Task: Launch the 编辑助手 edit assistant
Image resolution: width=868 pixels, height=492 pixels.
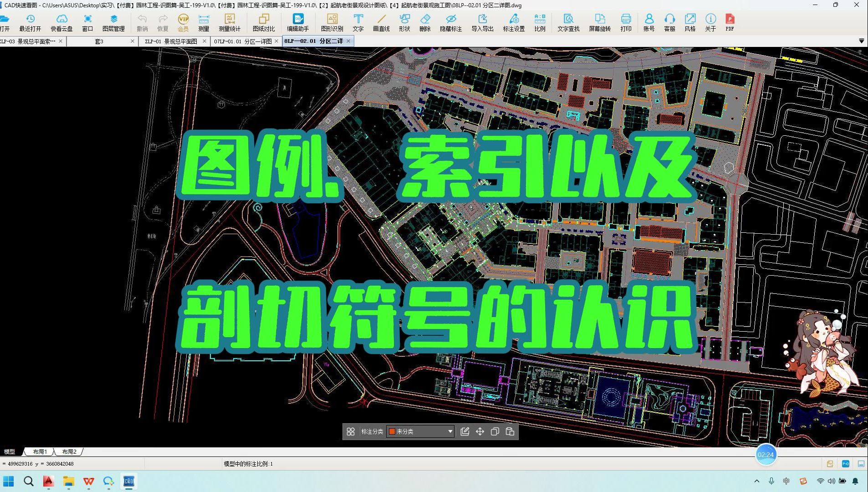Action: [298, 22]
